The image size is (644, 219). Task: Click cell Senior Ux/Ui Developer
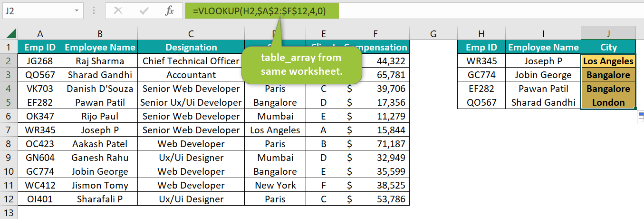(x=191, y=102)
